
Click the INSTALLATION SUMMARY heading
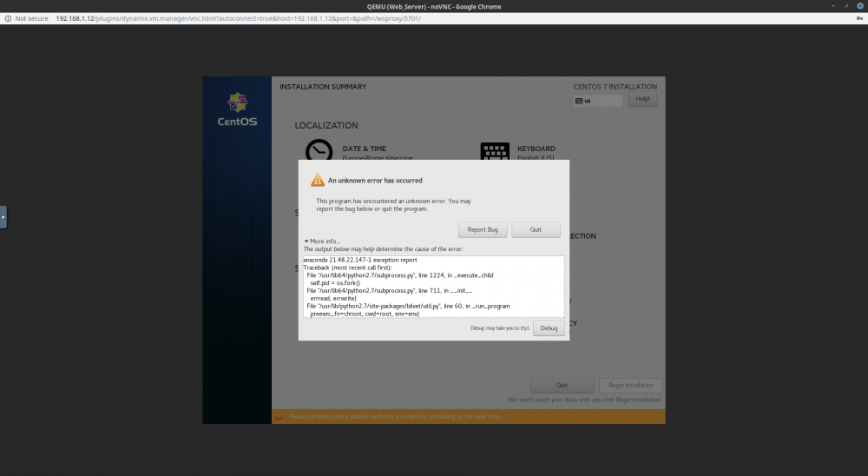coord(323,87)
